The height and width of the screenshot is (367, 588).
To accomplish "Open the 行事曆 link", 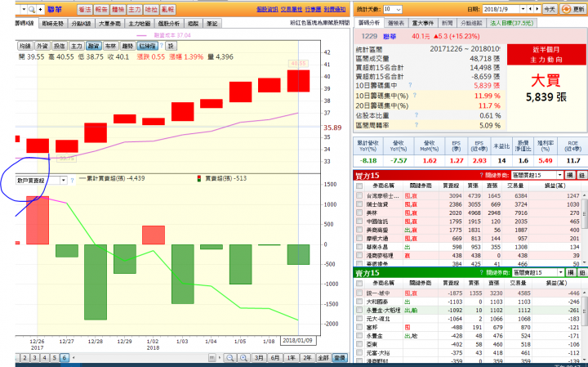I will click(313, 9).
